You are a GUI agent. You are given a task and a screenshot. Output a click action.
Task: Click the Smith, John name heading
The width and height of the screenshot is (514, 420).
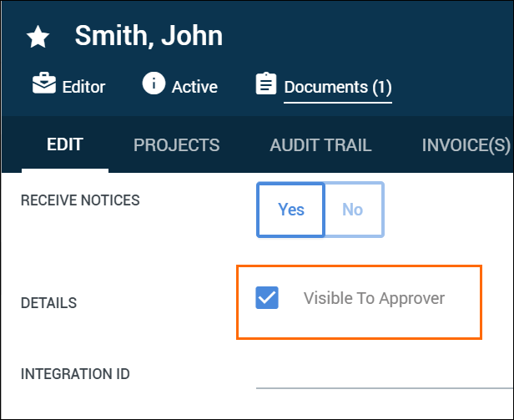pyautogui.click(x=149, y=36)
